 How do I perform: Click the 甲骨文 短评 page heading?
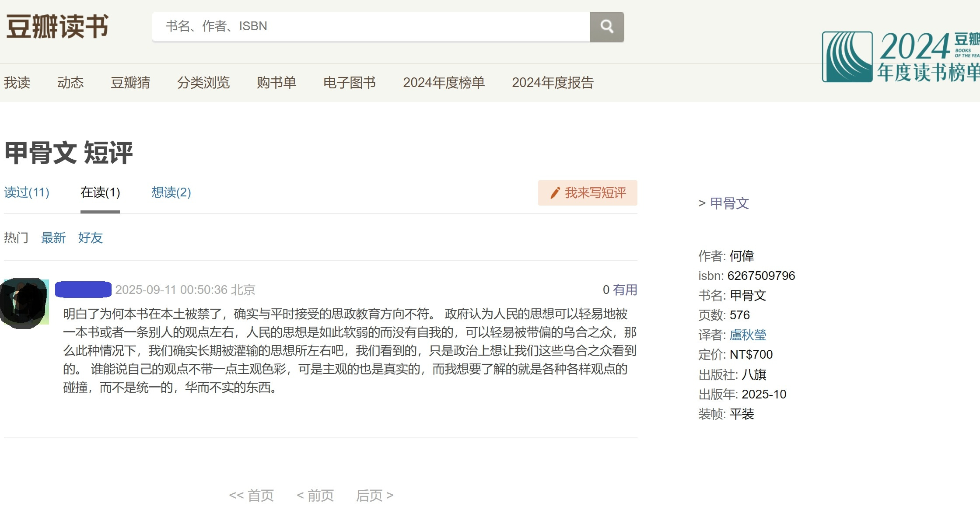pos(69,153)
